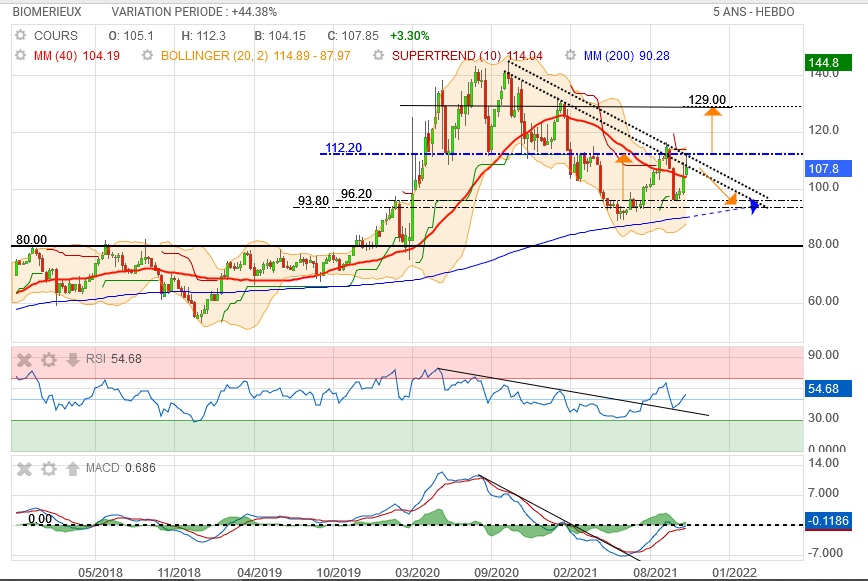
Task: Click the O: 105.1 opening price value
Action: click(131, 36)
